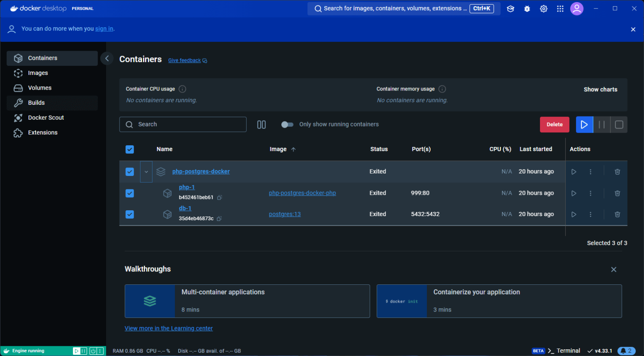Toggle Only show running containers switch
This screenshot has width=644, height=356.
coord(287,124)
